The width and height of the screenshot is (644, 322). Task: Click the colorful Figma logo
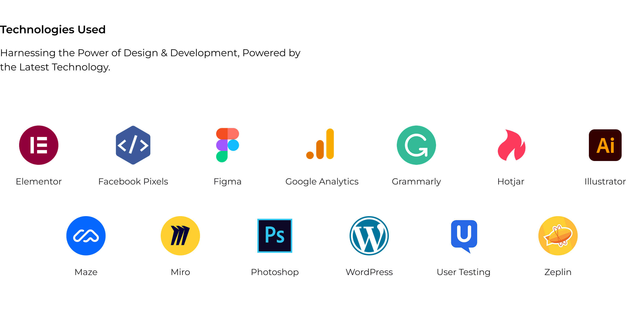(227, 145)
